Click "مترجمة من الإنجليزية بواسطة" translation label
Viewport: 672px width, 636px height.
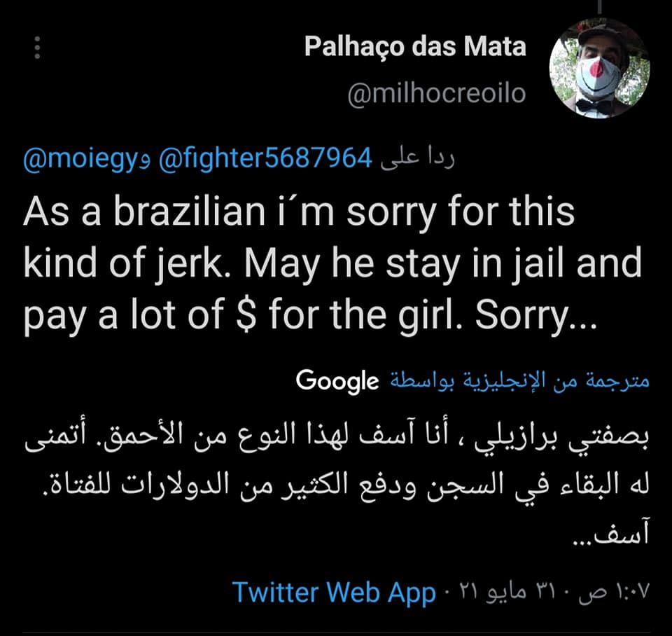[x=519, y=381]
